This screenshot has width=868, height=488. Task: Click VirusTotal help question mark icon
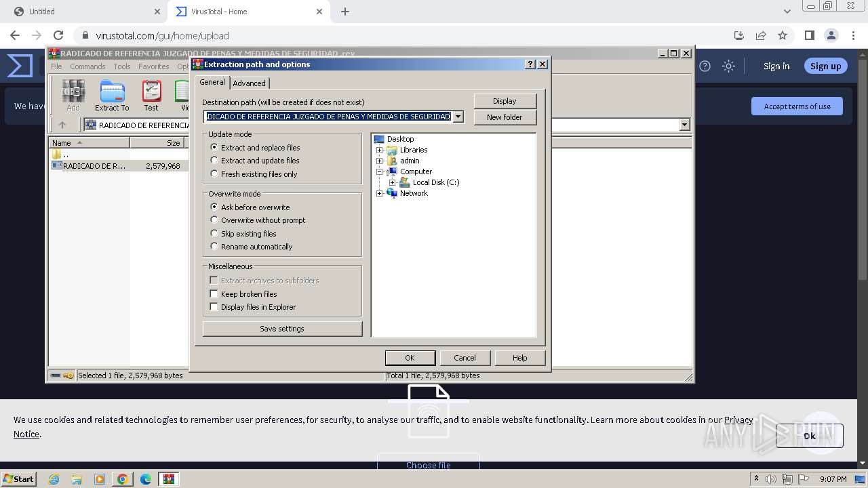[x=705, y=66]
